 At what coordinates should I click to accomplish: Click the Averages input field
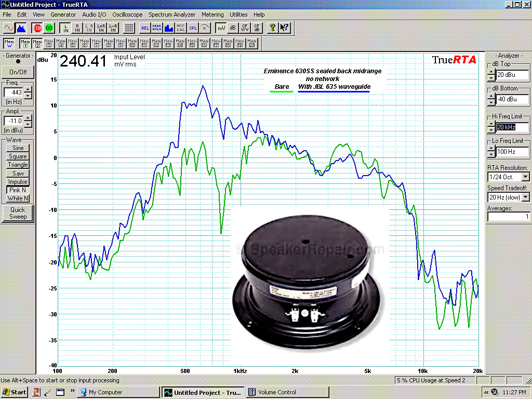click(508, 217)
